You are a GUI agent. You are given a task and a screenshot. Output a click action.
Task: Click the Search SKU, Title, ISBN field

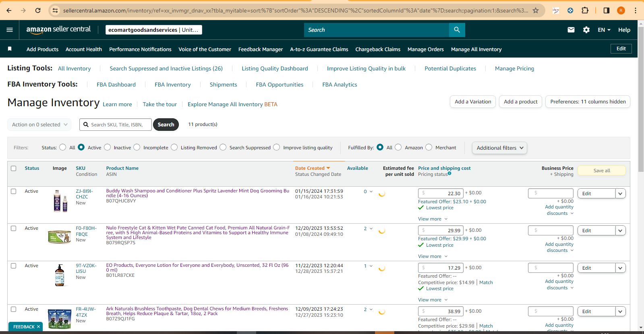[116, 125]
